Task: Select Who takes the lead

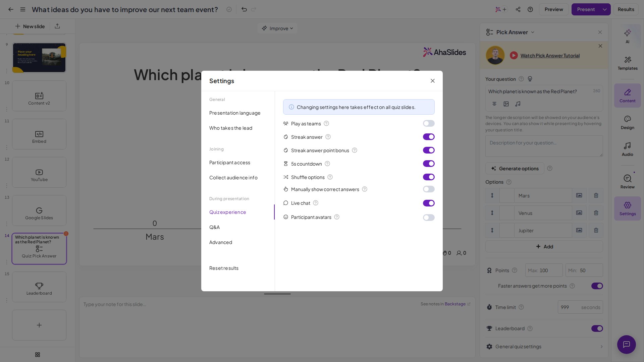Action: [231, 128]
